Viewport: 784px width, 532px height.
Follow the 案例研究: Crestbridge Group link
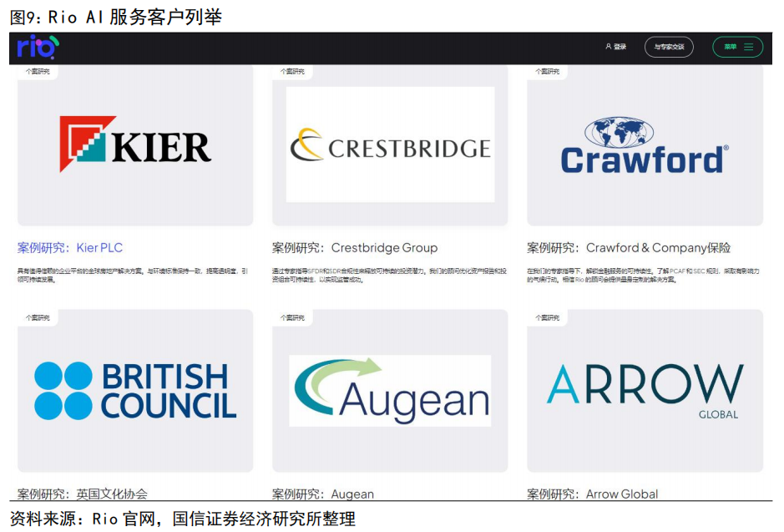(355, 248)
